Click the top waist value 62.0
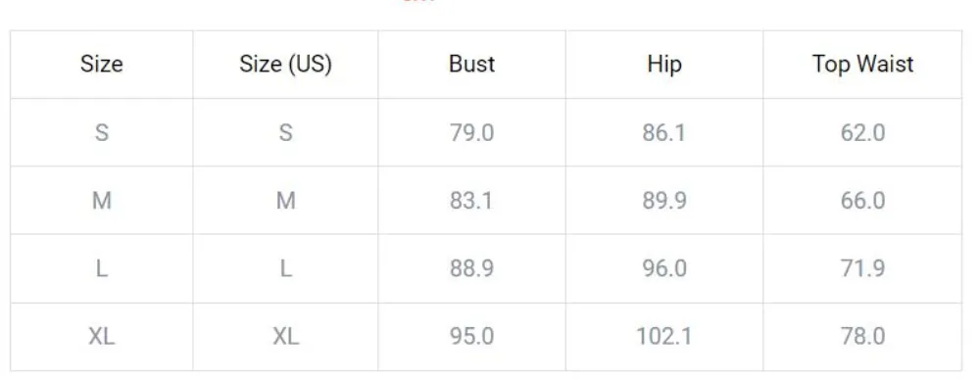Viewport: 980px width, 379px height. pos(862,132)
